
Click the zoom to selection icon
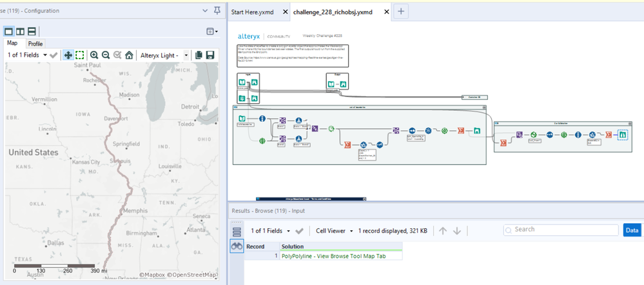tap(117, 55)
